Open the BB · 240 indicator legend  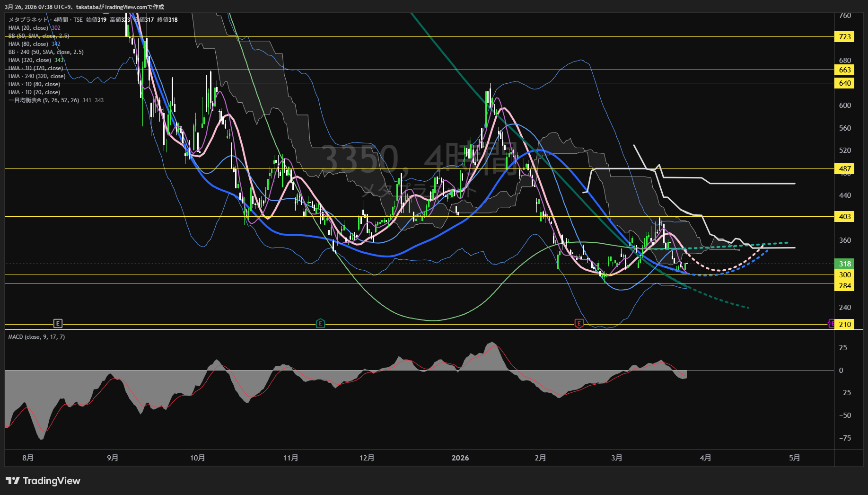pos(46,52)
